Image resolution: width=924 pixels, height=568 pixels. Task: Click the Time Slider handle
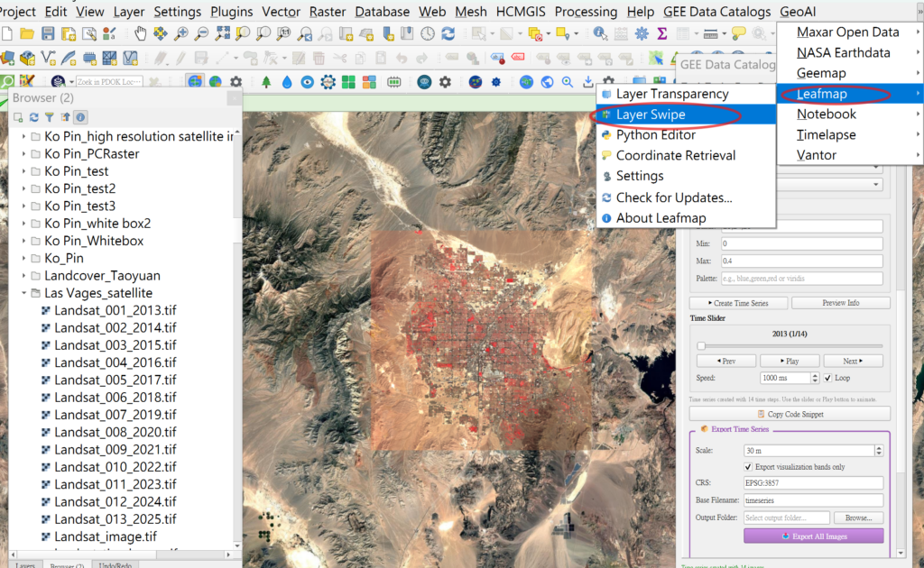[x=701, y=346]
